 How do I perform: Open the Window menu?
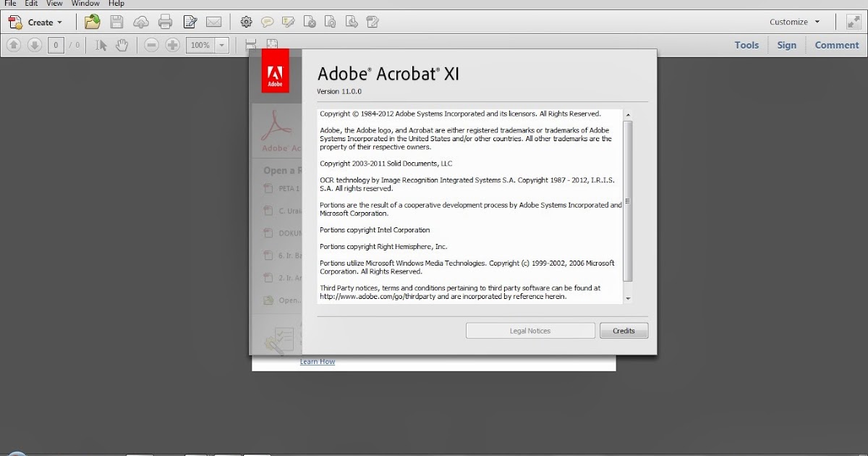pyautogui.click(x=85, y=4)
